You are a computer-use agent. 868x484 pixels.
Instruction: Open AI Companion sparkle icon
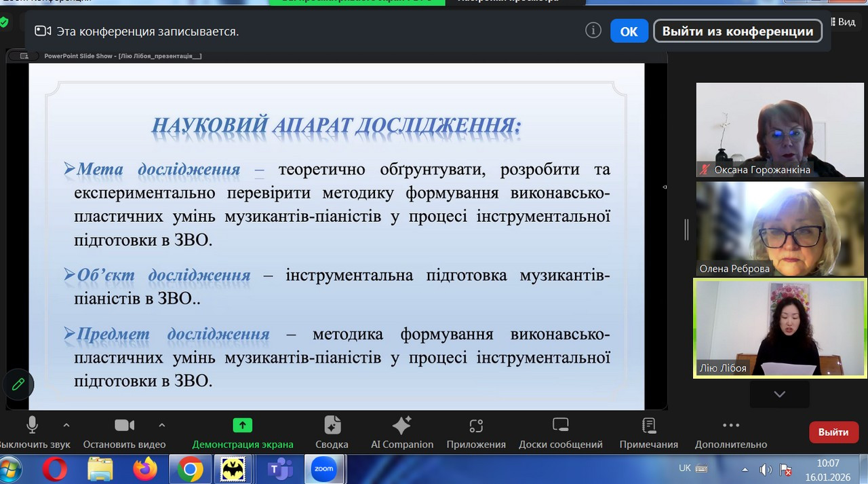pyautogui.click(x=401, y=426)
